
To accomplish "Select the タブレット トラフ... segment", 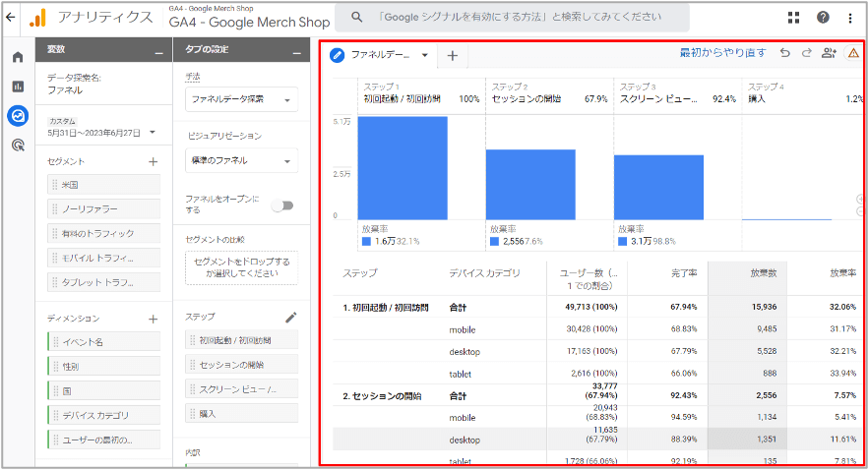I will point(104,282).
